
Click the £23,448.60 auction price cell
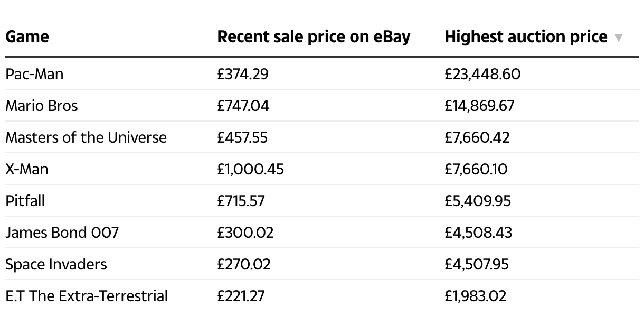pyautogui.click(x=482, y=74)
